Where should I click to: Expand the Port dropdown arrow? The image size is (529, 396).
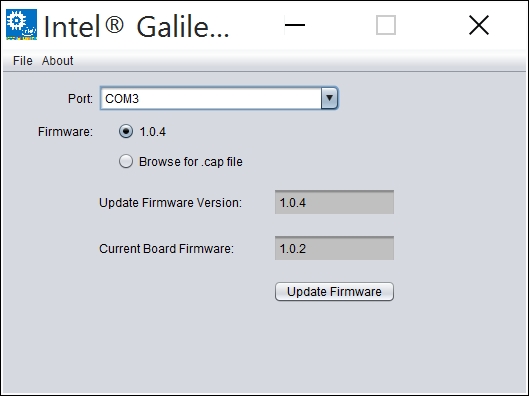pyautogui.click(x=329, y=98)
